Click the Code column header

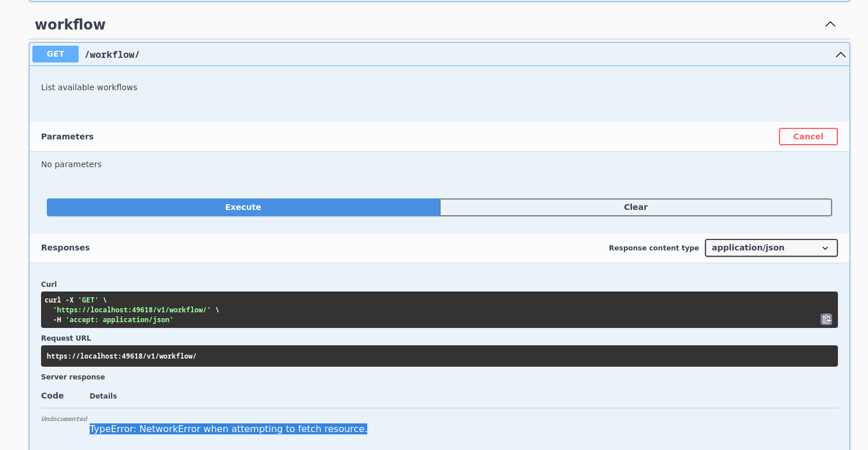click(52, 396)
